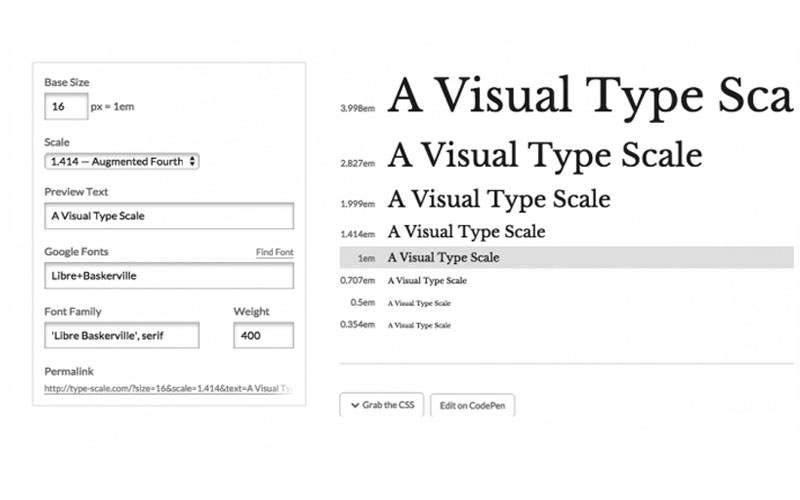This screenshot has height=500, width=800.
Task: Expand the Grab the CSS button
Action: (x=382, y=405)
